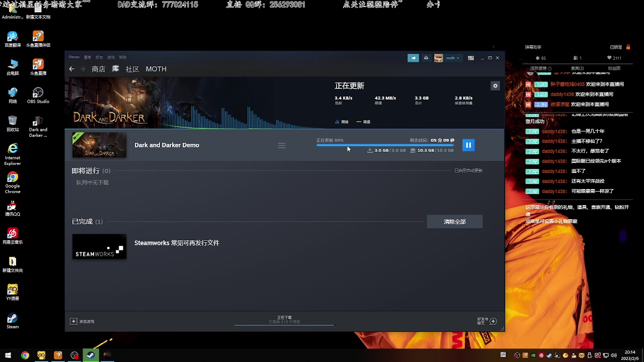Viewport: 644px width, 362px height.
Task: Click OBS icon in taskbar
Action: click(x=74, y=355)
